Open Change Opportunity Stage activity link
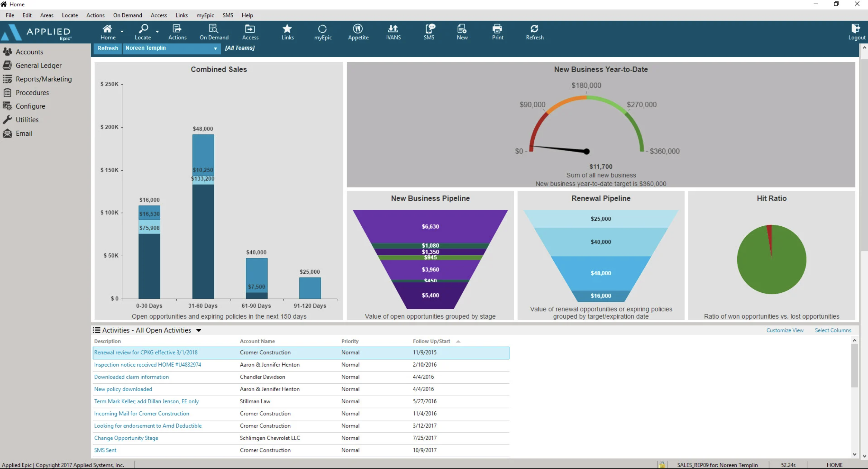This screenshot has height=469, width=868. tap(126, 438)
